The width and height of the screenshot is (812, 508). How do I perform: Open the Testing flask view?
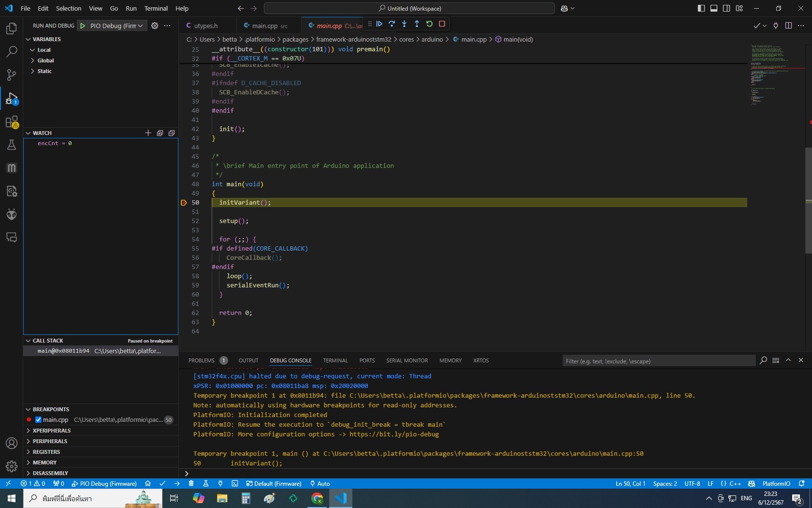(12, 145)
